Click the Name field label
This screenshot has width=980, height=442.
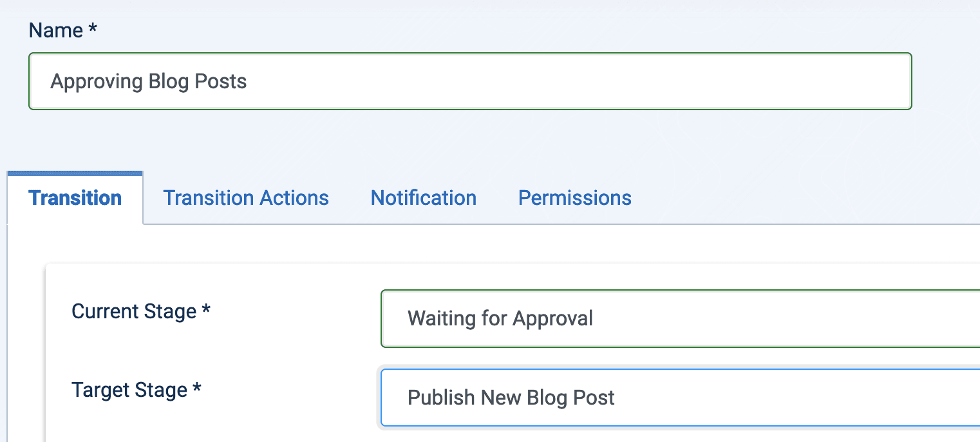[56, 30]
